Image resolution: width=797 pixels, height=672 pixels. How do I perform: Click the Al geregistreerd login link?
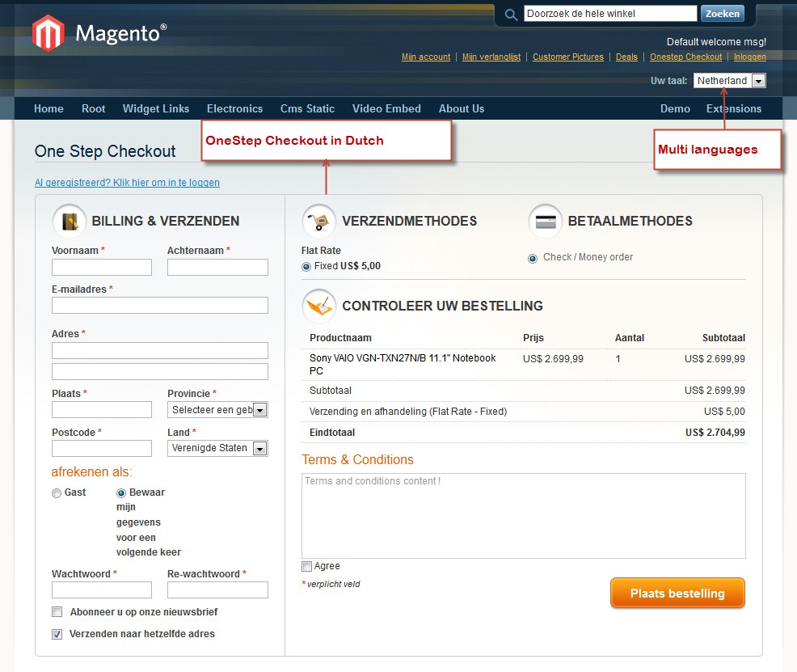click(x=127, y=183)
